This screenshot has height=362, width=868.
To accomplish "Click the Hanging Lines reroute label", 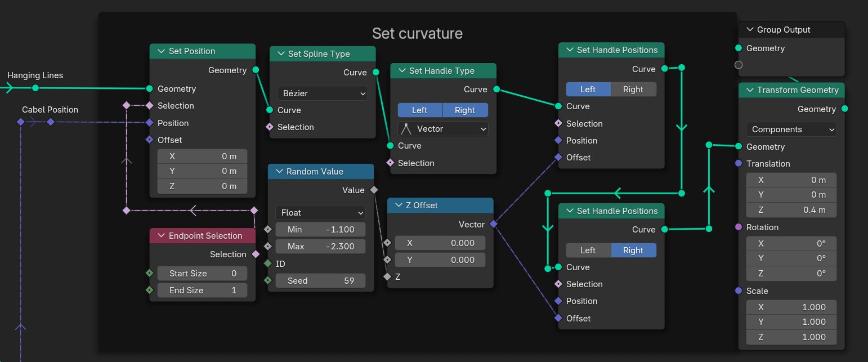I will pos(35,75).
